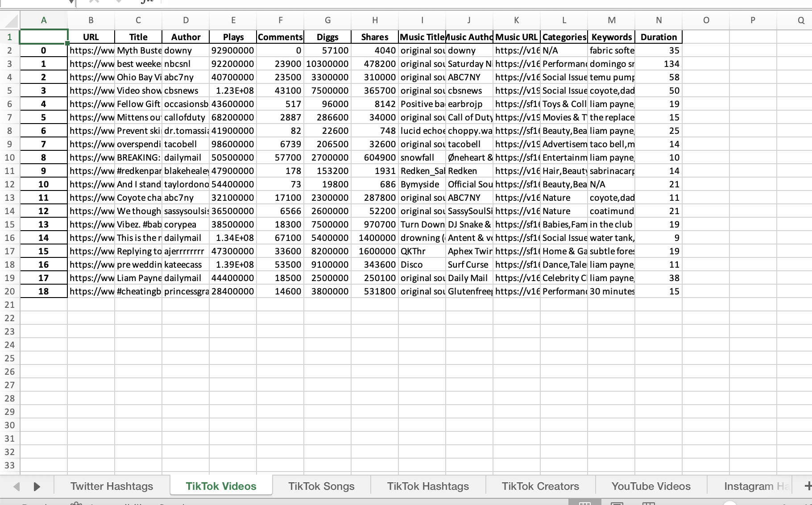Switch to the TikTok Songs sheet
812x505 pixels.
(321, 486)
